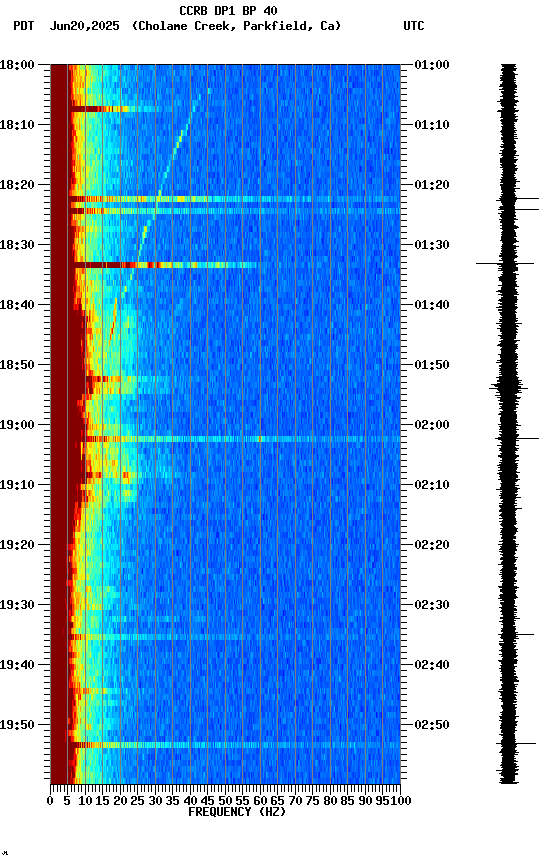Click the spectrogram event line near 18:22 PDT
Image resolution: width=552 pixels, height=864 pixels.
[234, 199]
